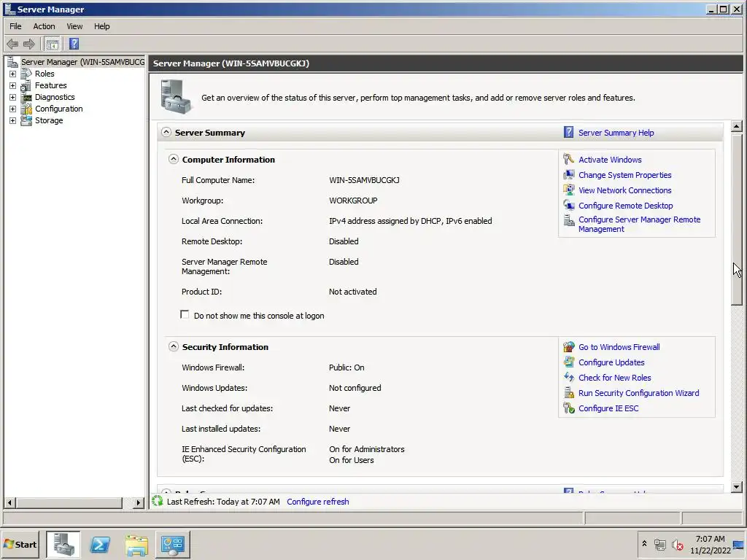Click the clock showing 7:07 AM

710,539
